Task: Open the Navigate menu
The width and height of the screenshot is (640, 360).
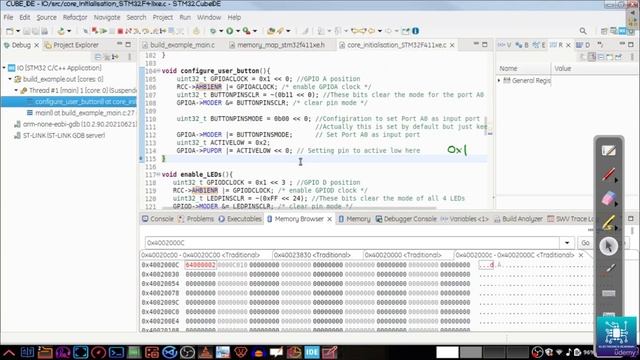Action: [107, 18]
